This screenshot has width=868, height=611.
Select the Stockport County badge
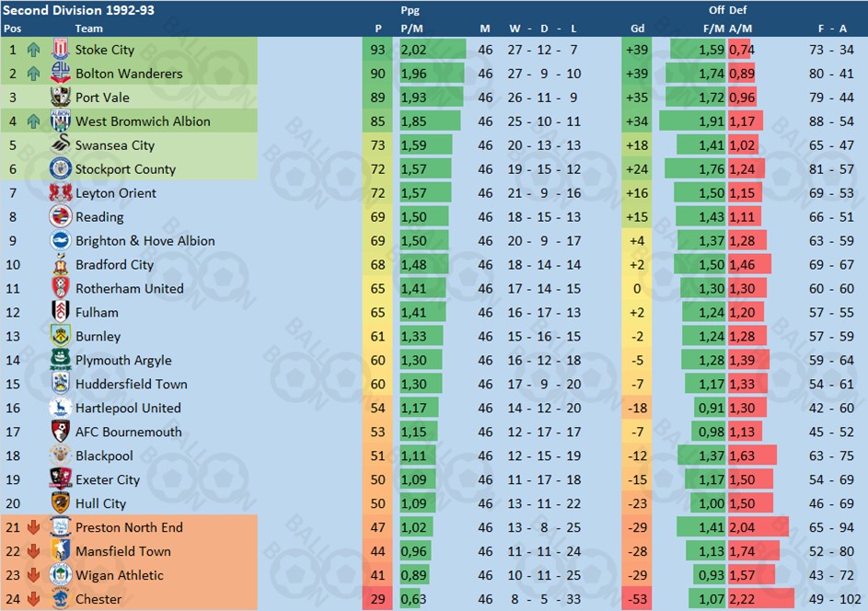(x=61, y=168)
